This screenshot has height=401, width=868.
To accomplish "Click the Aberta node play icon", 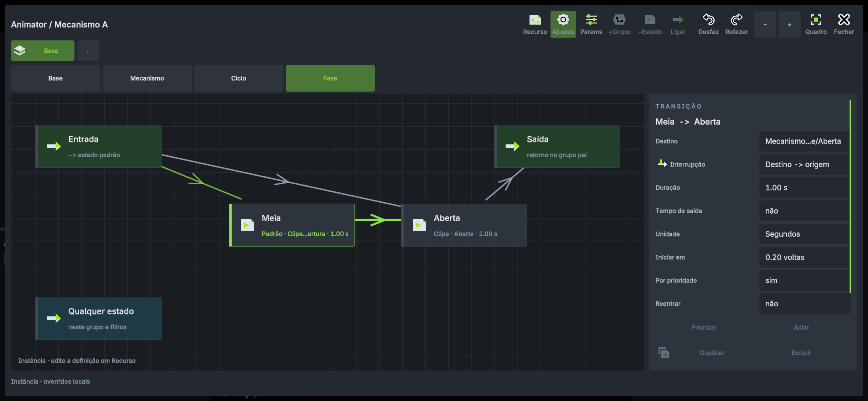I will pyautogui.click(x=419, y=225).
